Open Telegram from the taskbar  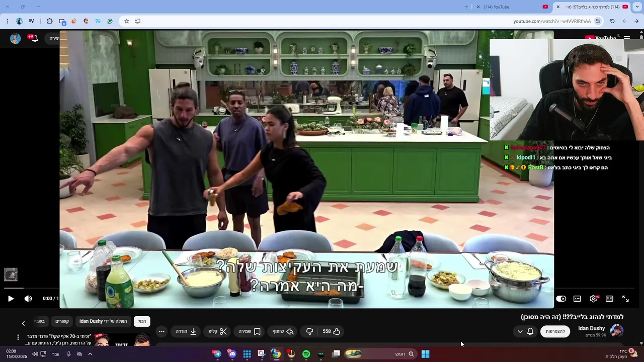[x=217, y=354]
